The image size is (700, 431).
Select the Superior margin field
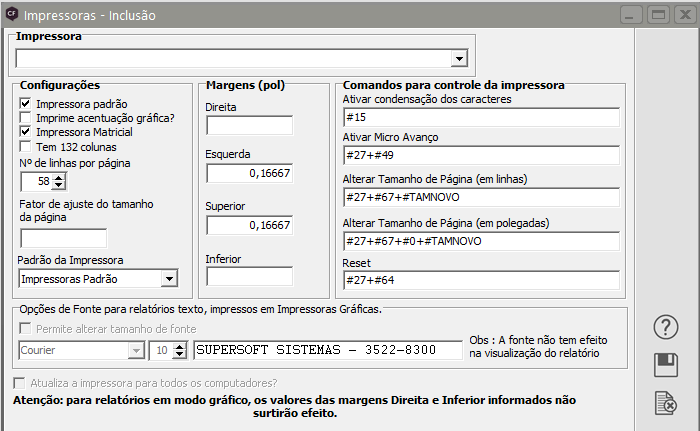pos(249,225)
